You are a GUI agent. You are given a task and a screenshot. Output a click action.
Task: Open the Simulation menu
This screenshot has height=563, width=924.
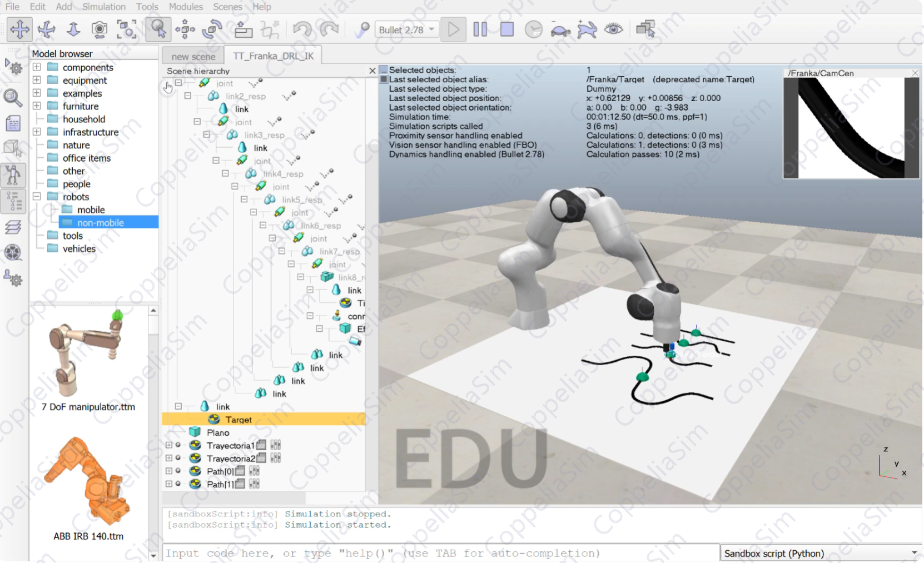pos(104,7)
